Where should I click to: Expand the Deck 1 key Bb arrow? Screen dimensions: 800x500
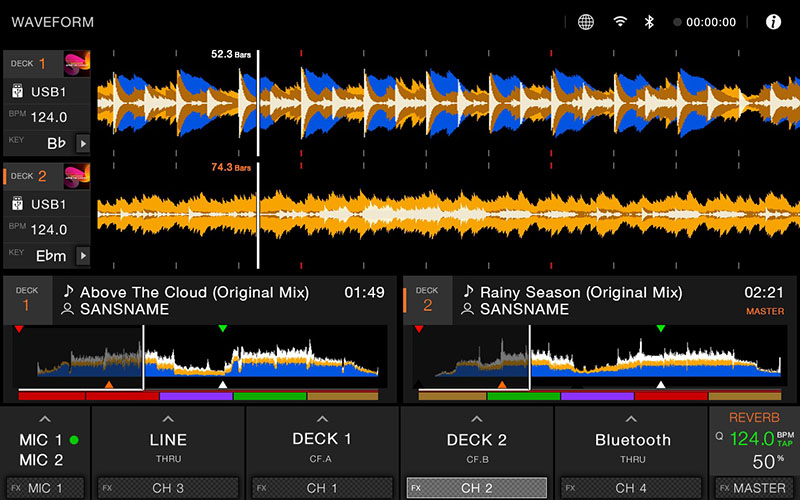pos(83,143)
